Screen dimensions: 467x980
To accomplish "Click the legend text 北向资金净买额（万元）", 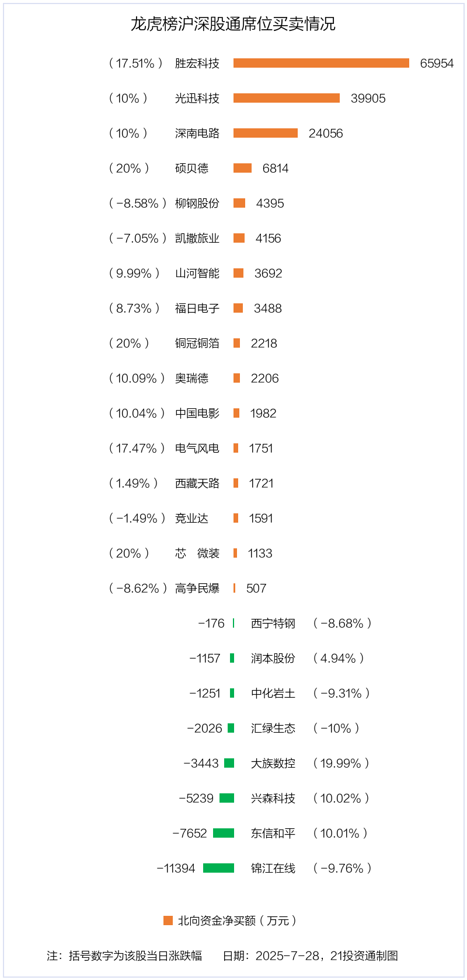I will coord(237,921).
